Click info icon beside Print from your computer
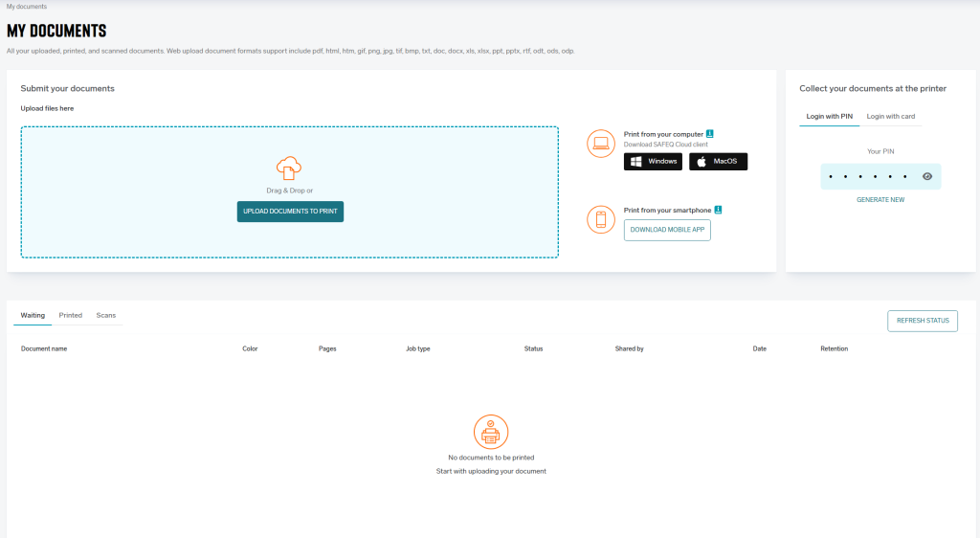The image size is (980, 538). (710, 134)
